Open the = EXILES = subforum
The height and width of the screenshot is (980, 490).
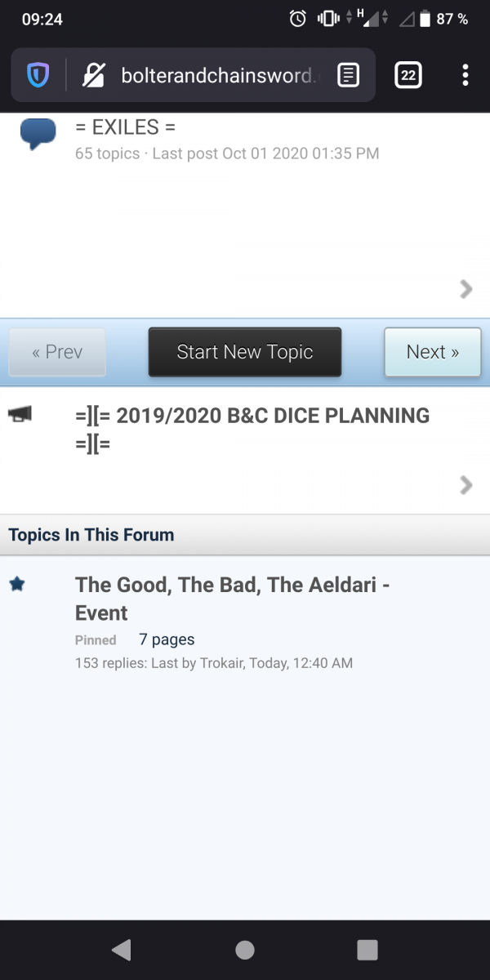pyautogui.click(x=125, y=127)
